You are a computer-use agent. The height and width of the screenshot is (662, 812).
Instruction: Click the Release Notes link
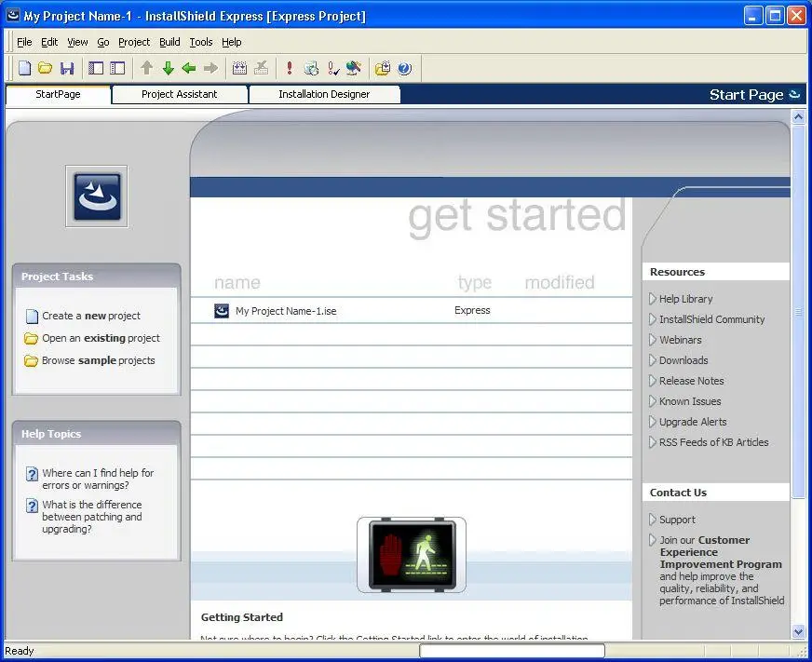point(691,381)
